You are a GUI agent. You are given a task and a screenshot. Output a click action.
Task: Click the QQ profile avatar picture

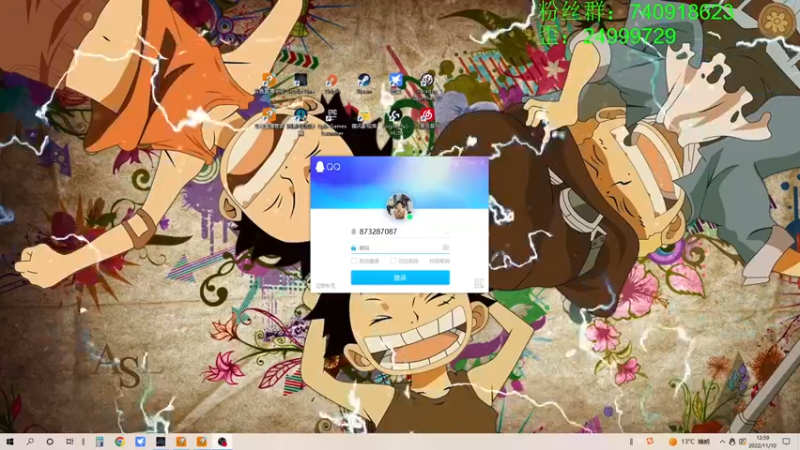coord(399,207)
